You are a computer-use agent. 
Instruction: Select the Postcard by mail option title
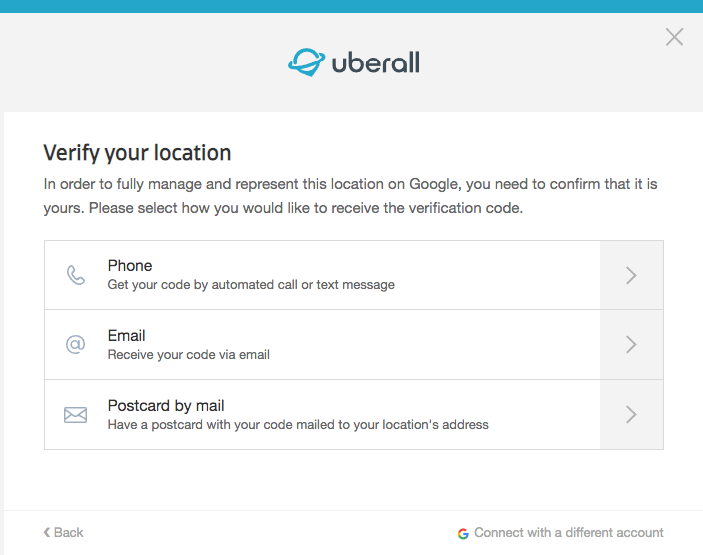click(x=166, y=406)
